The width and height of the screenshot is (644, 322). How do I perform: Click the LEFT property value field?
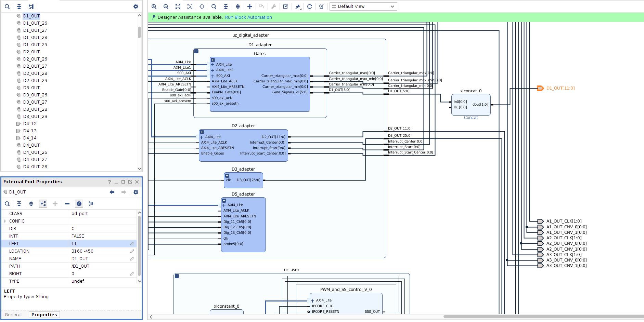[99, 244]
